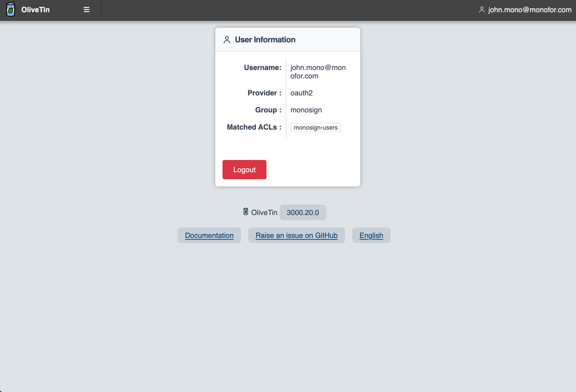
Task: Open the English language selector
Action: point(371,235)
